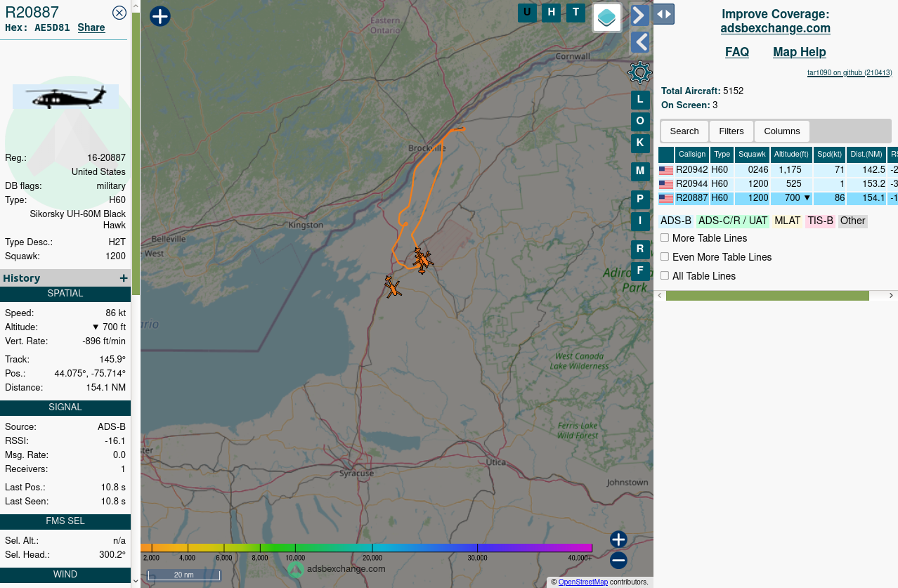
Task: Enable More Table Lines checkbox
Action: click(665, 238)
